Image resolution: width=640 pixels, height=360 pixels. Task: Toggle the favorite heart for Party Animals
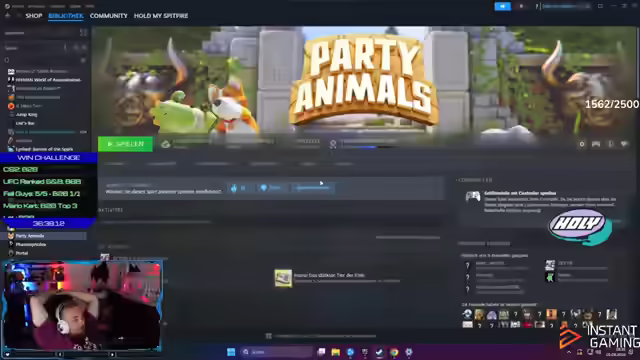tap(624, 144)
